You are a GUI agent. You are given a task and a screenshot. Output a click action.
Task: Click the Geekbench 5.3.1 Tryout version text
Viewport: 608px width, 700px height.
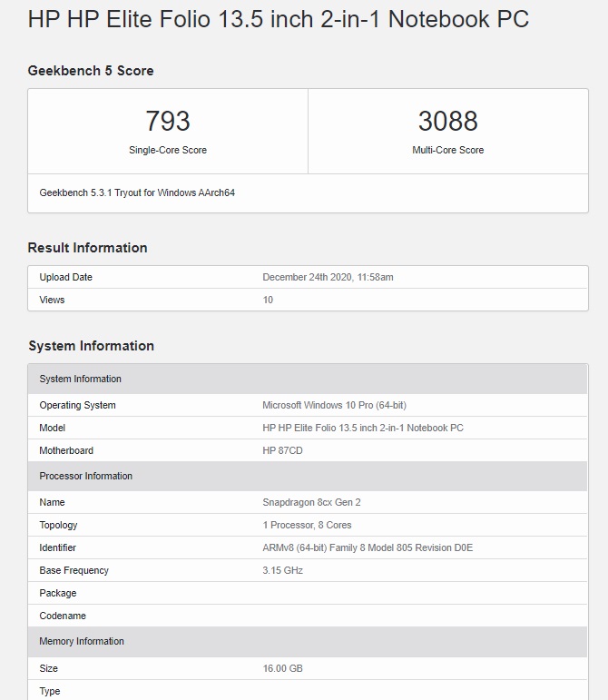pyautogui.click(x=137, y=193)
